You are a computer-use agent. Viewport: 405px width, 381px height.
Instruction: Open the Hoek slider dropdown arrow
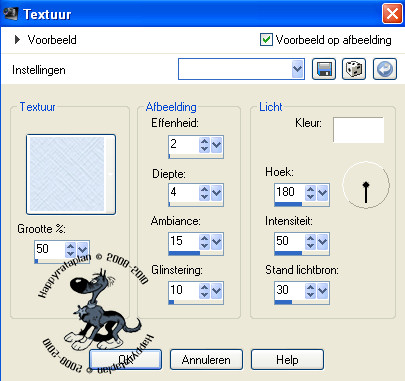[x=323, y=193]
